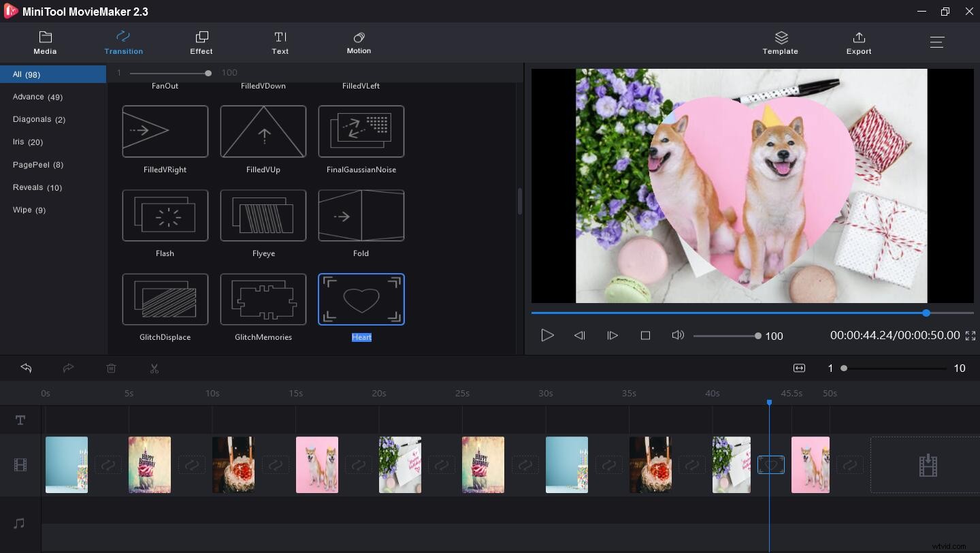Click the Export icon
The height and width of the screenshot is (553, 980).
click(x=858, y=42)
